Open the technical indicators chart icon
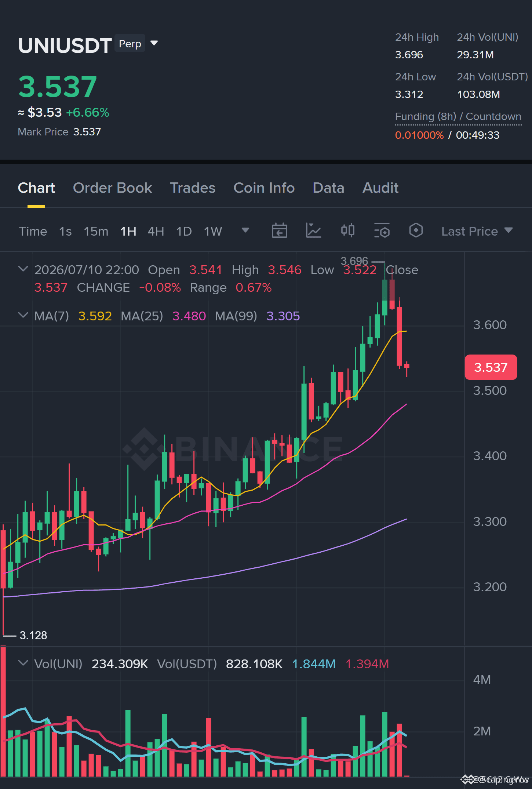The height and width of the screenshot is (789, 532). tap(313, 231)
